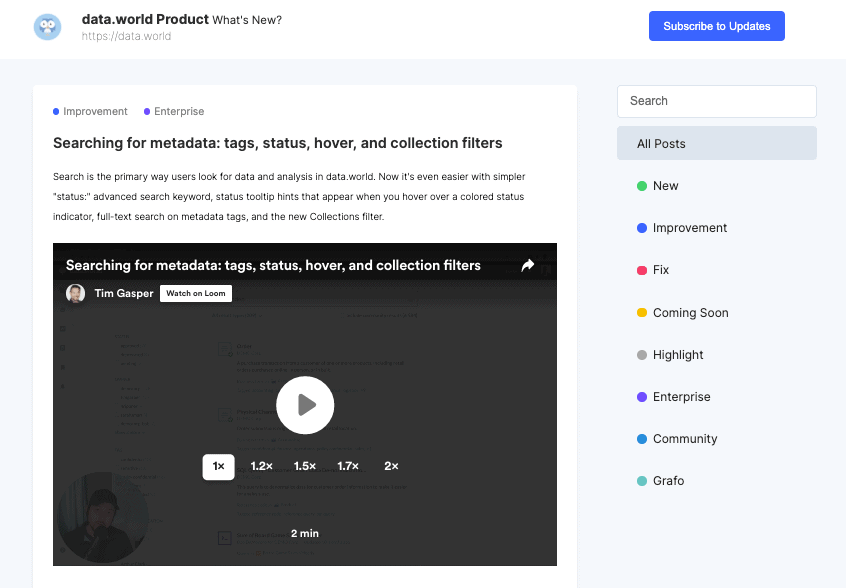Click into the Search field

point(717,101)
